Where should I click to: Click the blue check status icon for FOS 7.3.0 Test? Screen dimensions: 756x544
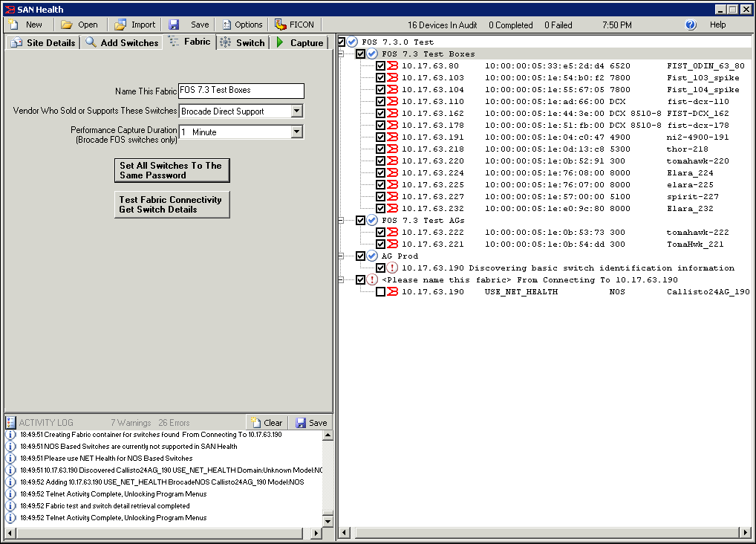(353, 42)
